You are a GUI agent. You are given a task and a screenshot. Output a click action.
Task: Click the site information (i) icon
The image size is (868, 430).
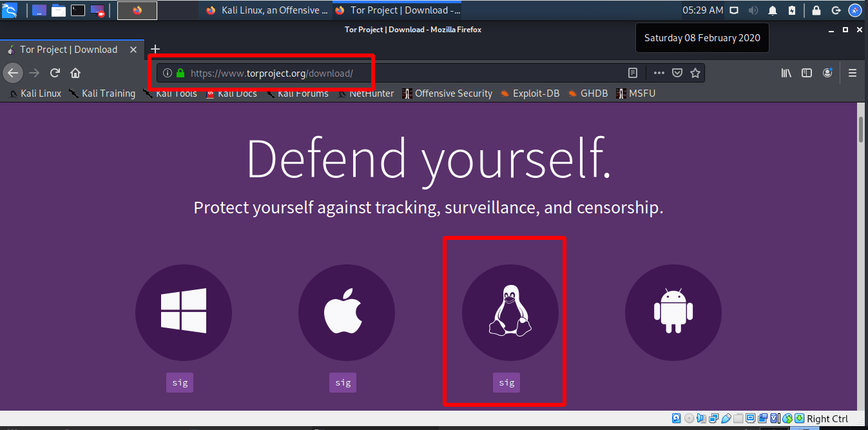[167, 73]
